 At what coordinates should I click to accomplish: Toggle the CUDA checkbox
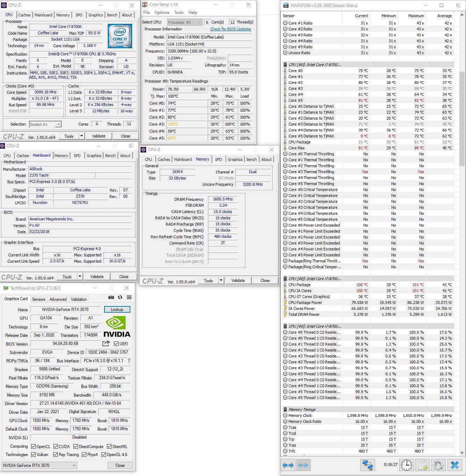[x=55, y=447]
